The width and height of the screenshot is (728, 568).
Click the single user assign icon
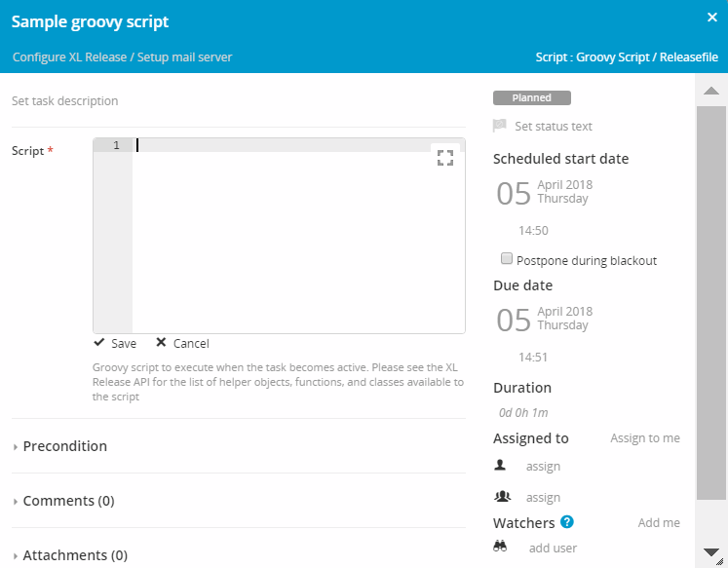point(500,465)
